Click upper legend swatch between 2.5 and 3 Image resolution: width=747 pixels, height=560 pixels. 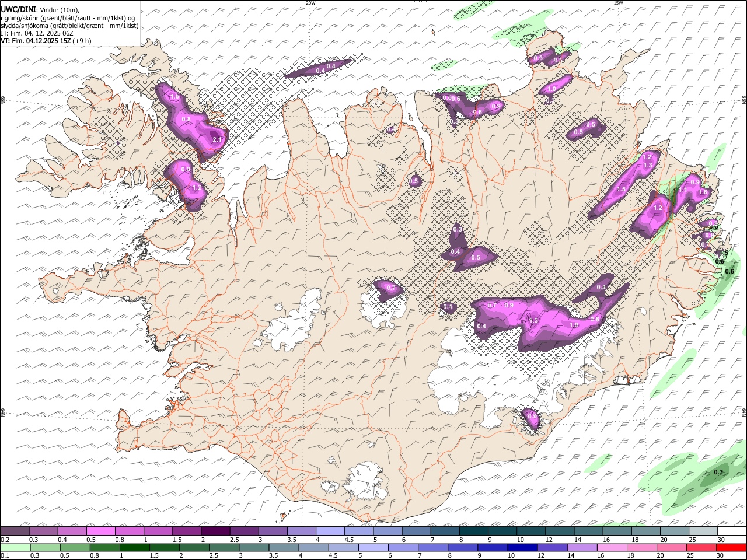[243, 531]
